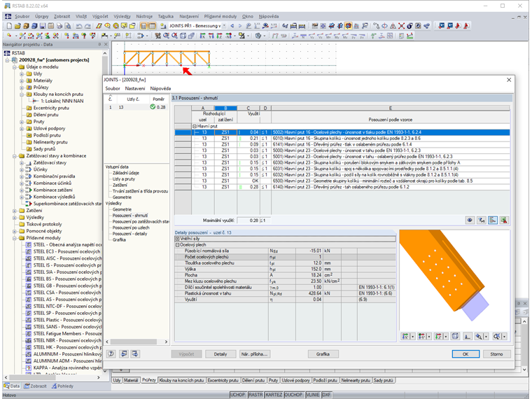Image resolution: width=532 pixels, height=399 pixels.
Task: Expand the Vnitřní síly section
Action: click(x=177, y=239)
